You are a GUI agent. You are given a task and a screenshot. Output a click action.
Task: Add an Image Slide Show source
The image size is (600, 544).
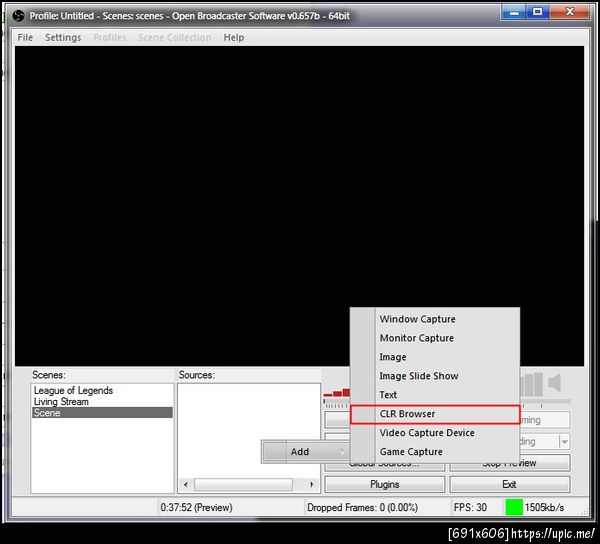(x=435, y=376)
